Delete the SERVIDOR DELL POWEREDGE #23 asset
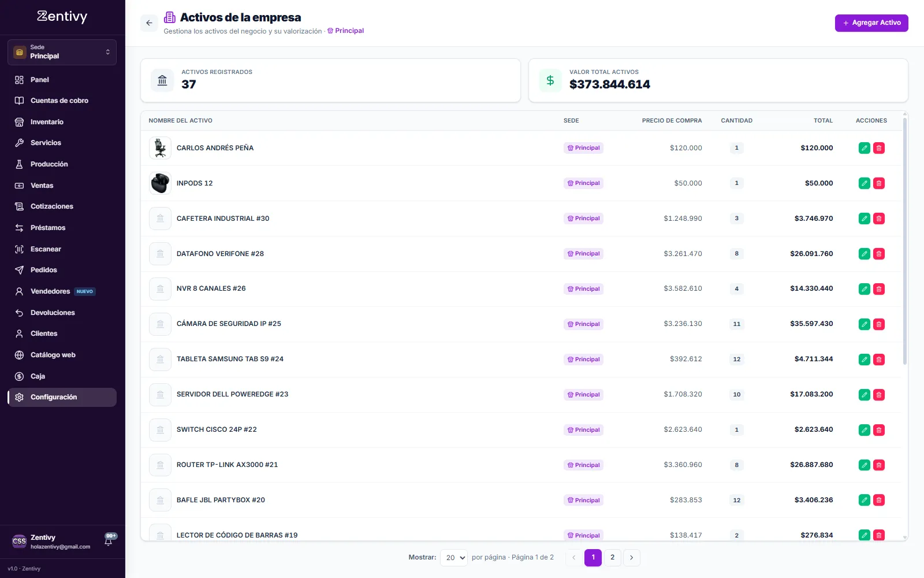The height and width of the screenshot is (578, 924). point(879,395)
